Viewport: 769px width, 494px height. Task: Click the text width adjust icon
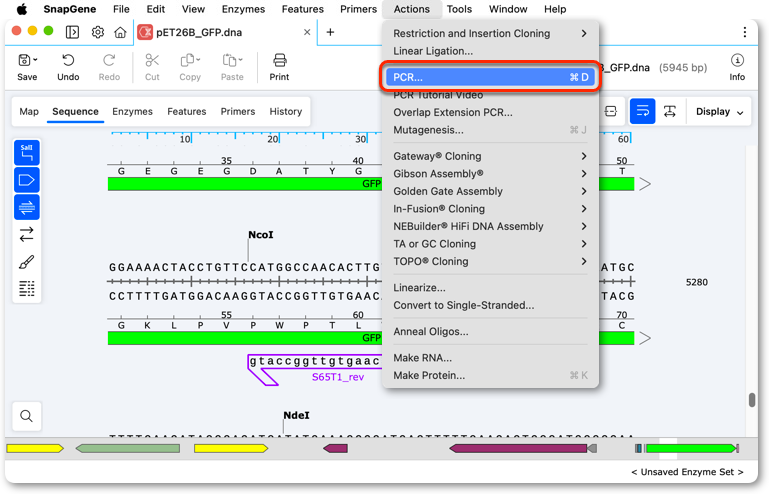[x=669, y=111]
